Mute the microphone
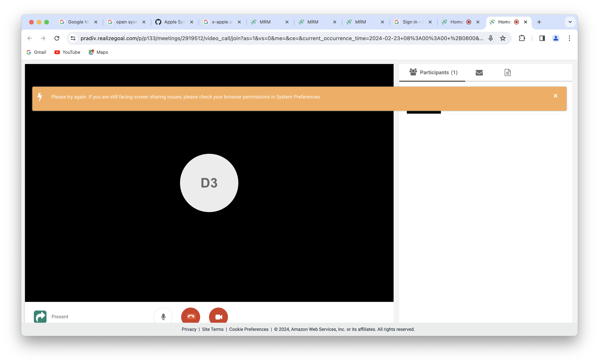Image resolution: width=599 pixels, height=364 pixels. (163, 316)
